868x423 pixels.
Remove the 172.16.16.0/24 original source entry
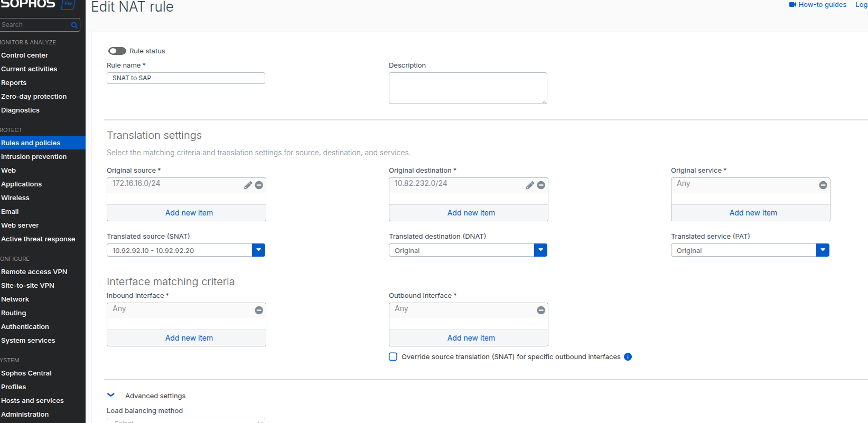[259, 185]
